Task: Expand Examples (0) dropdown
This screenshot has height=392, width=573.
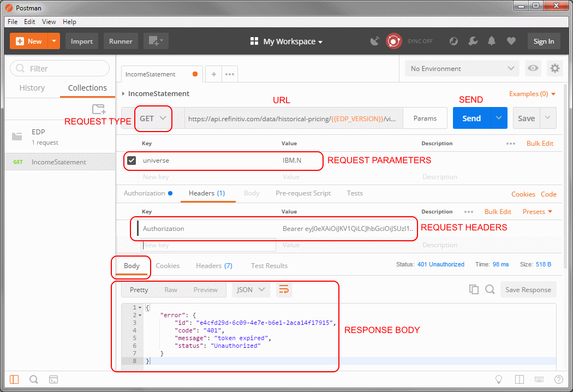Action: point(533,94)
